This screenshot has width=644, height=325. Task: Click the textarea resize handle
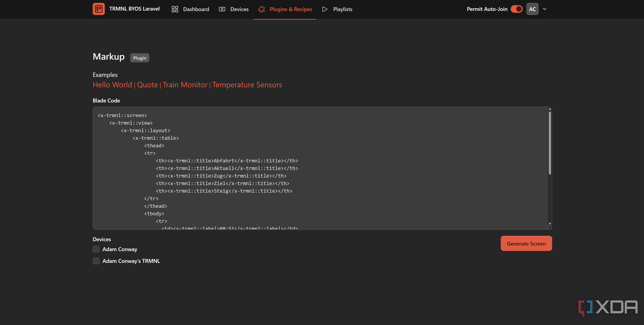click(x=550, y=227)
